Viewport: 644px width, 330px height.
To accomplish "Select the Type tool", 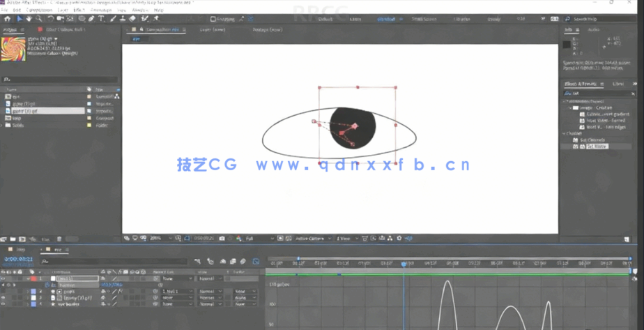I will click(x=101, y=19).
